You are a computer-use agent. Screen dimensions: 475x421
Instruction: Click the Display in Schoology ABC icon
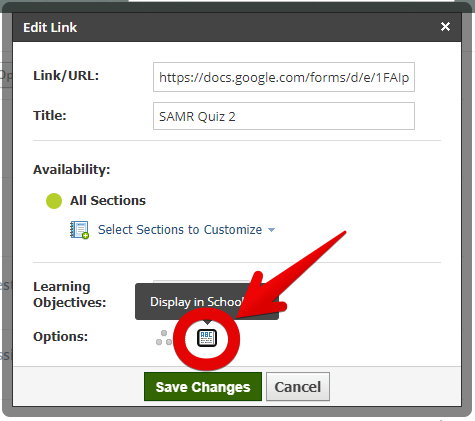[x=207, y=338]
